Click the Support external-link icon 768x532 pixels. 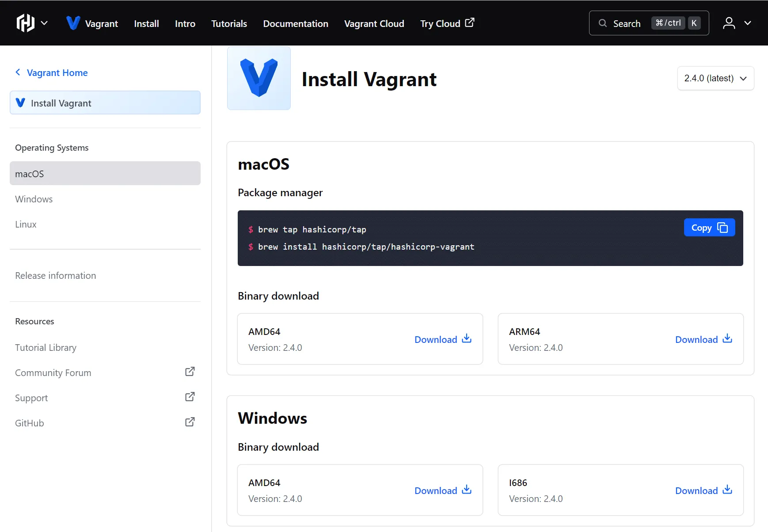pyautogui.click(x=190, y=397)
